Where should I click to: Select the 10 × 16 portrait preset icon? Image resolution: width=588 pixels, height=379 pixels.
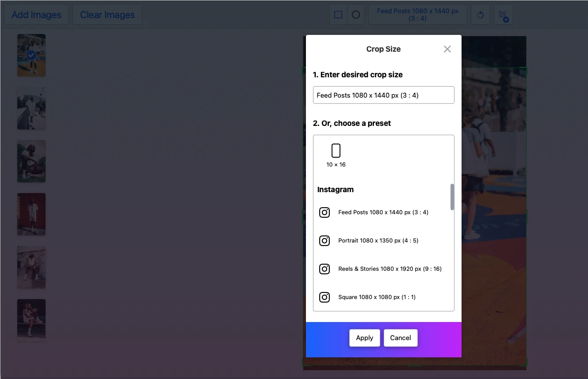pos(336,151)
